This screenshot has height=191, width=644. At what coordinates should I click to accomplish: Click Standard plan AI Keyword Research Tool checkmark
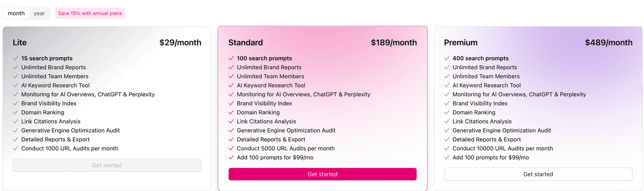pos(231,85)
